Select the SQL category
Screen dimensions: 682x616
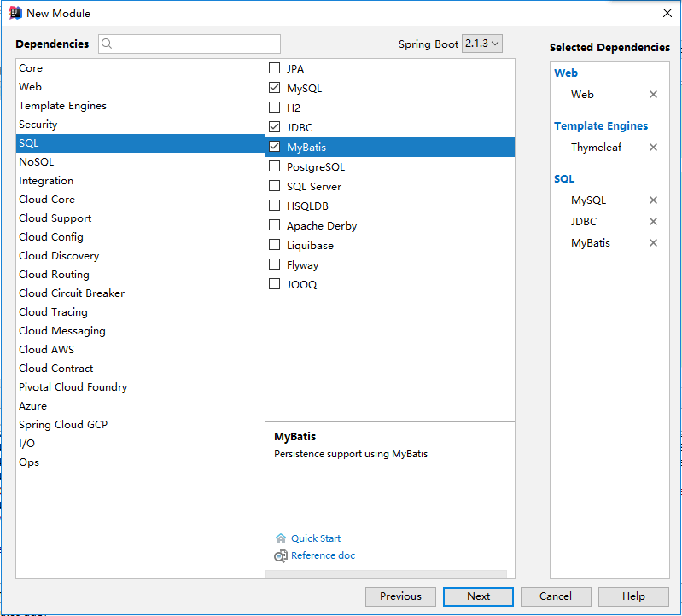(140, 143)
